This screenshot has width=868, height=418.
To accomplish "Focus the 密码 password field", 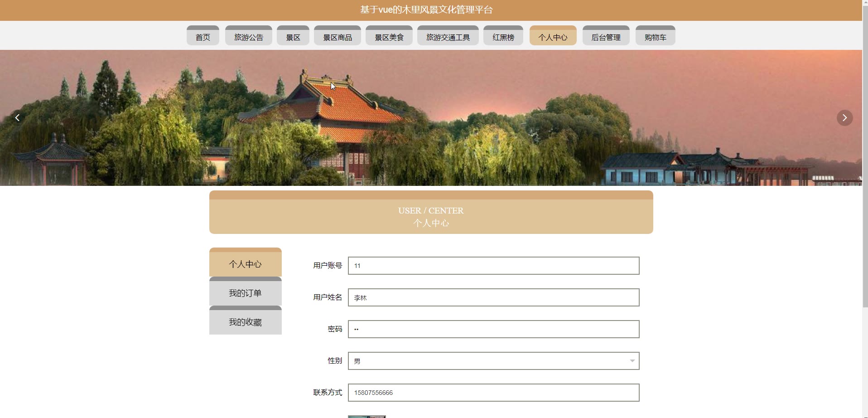I will pos(494,329).
